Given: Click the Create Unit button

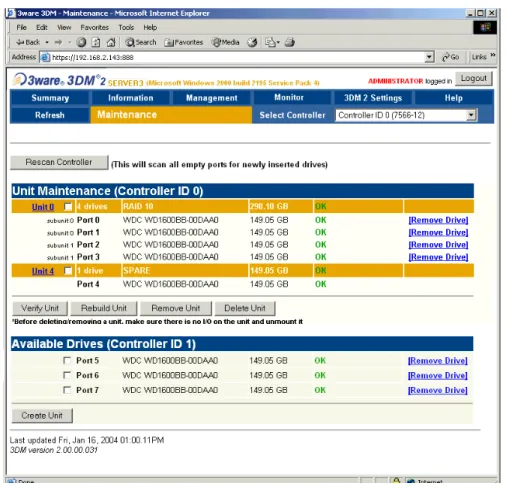Looking at the screenshot, I should coord(42,416).
